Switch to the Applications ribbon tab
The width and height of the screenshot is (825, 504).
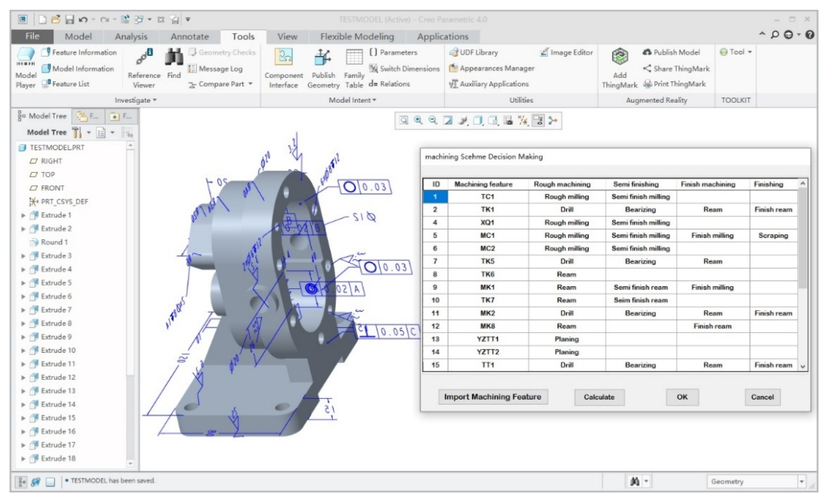tap(443, 36)
